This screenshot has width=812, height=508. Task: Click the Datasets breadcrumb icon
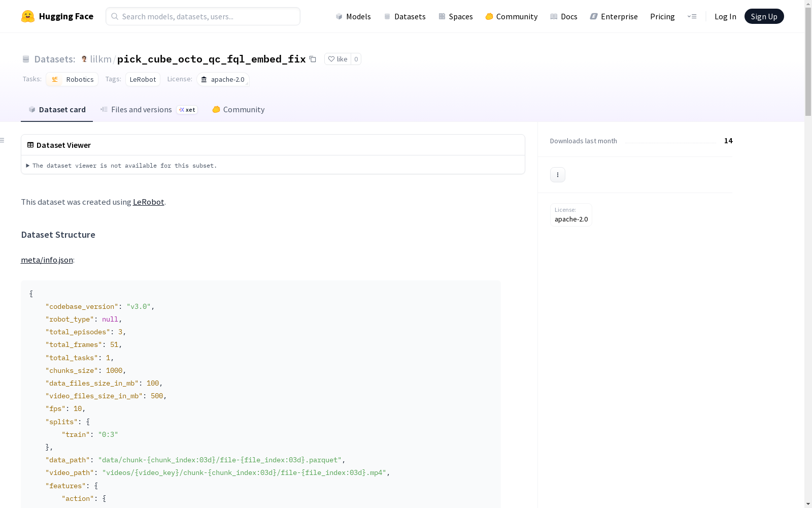(x=26, y=59)
